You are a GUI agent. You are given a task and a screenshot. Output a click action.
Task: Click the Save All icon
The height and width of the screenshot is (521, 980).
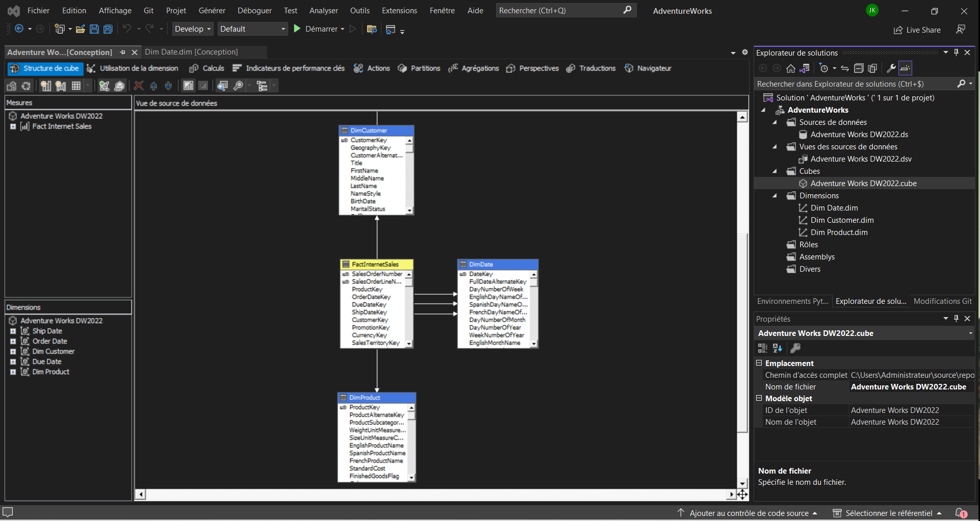click(x=108, y=29)
